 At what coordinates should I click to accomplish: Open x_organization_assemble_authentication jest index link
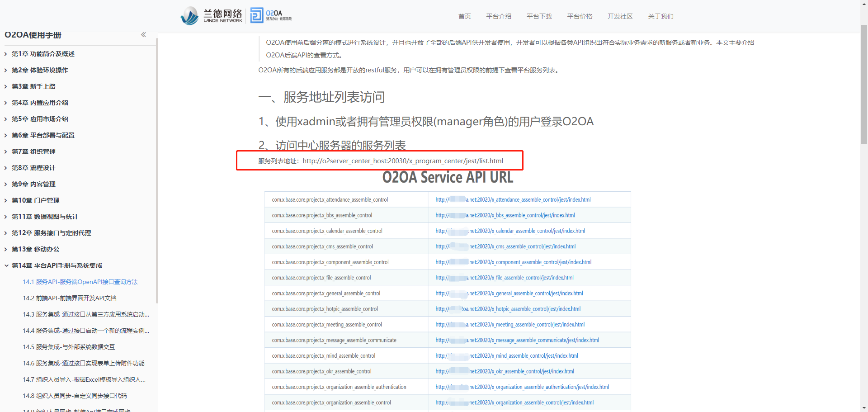522,387
